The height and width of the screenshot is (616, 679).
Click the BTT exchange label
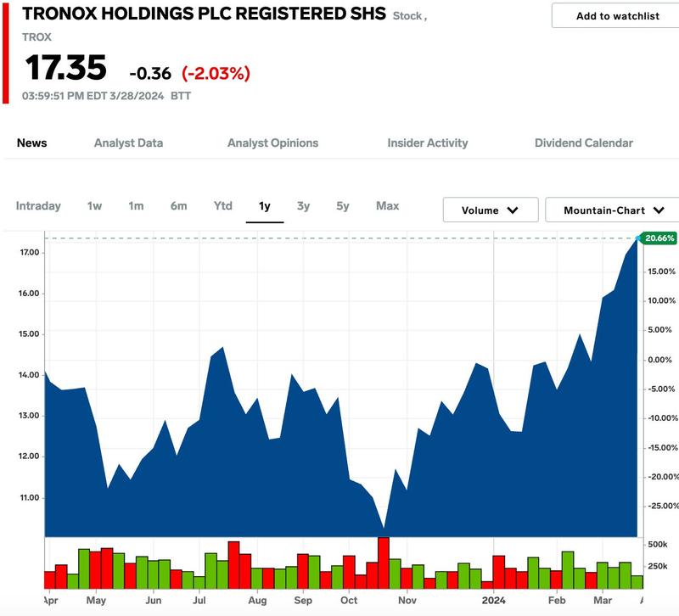pos(181,96)
